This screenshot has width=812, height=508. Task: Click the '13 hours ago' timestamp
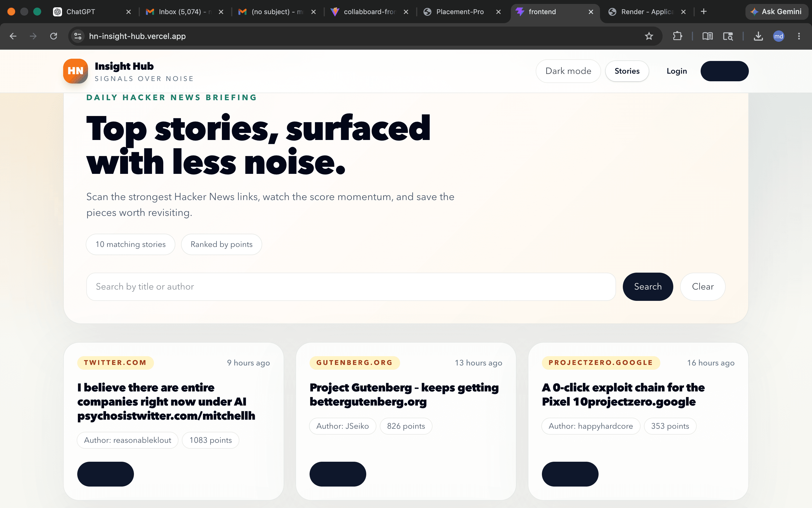click(478, 363)
